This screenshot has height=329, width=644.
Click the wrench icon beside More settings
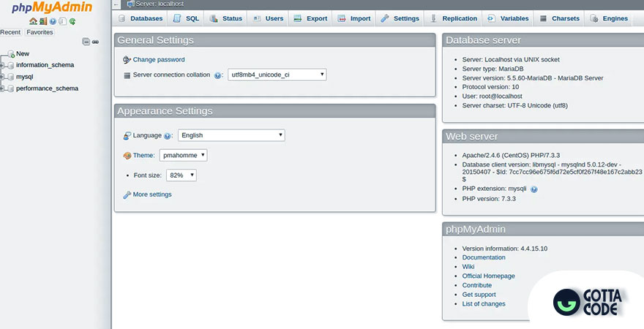point(127,195)
